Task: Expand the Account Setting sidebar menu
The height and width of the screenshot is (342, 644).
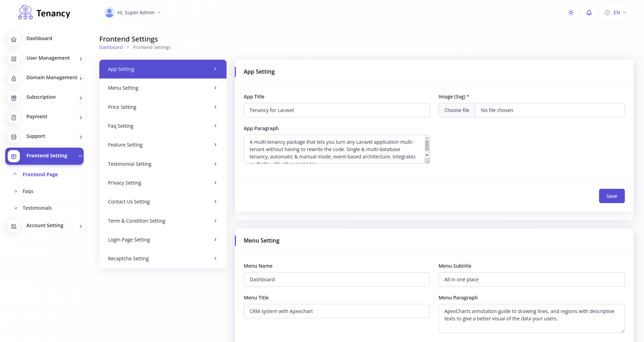Action: click(45, 226)
